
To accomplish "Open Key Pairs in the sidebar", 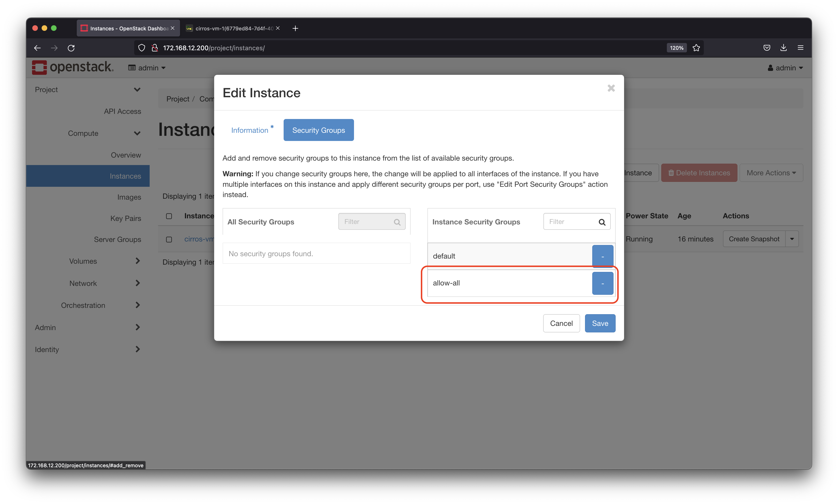I will click(x=125, y=218).
